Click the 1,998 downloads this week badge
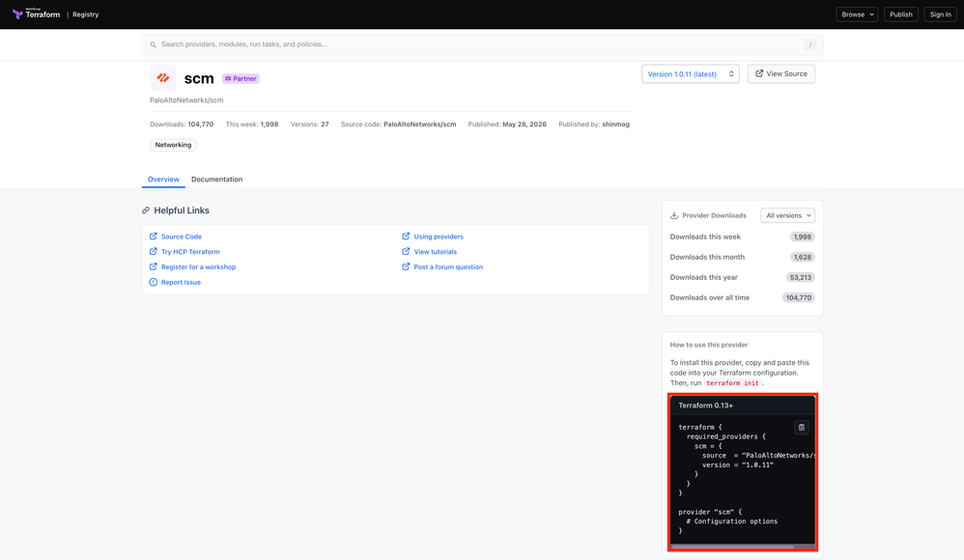Viewport: 964px width, 560px height. point(802,238)
